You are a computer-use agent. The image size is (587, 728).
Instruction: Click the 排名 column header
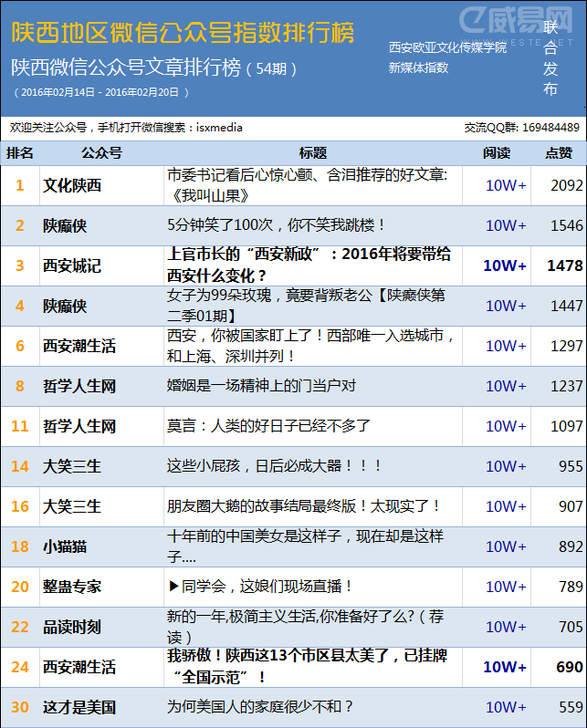point(19,153)
